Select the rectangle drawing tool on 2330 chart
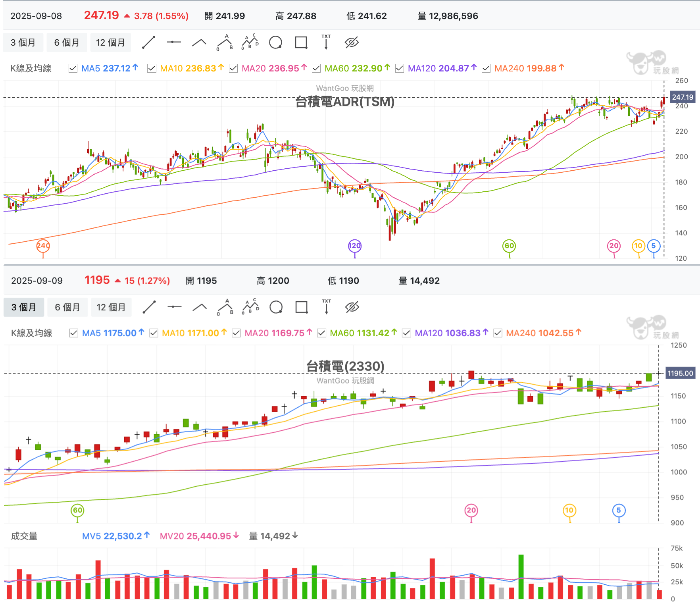The width and height of the screenshot is (700, 603). click(x=301, y=306)
